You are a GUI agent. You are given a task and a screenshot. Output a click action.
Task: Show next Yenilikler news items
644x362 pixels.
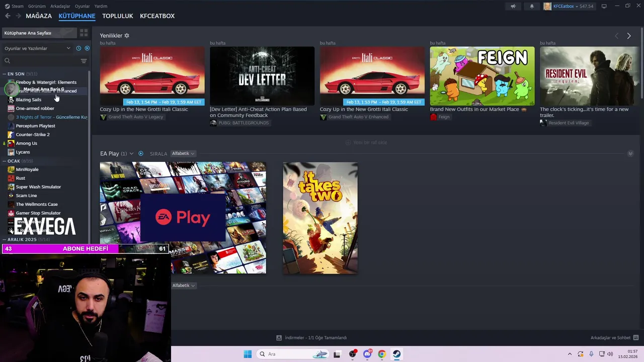pos(628,36)
